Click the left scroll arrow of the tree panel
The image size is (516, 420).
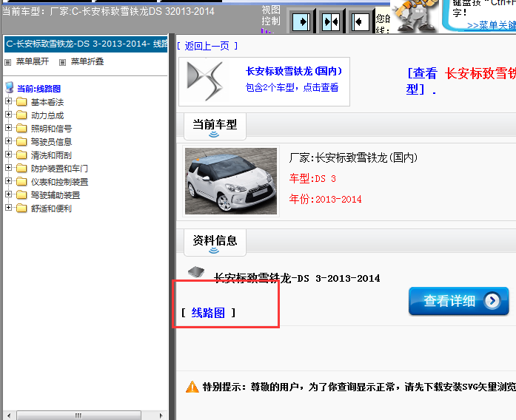(9, 416)
